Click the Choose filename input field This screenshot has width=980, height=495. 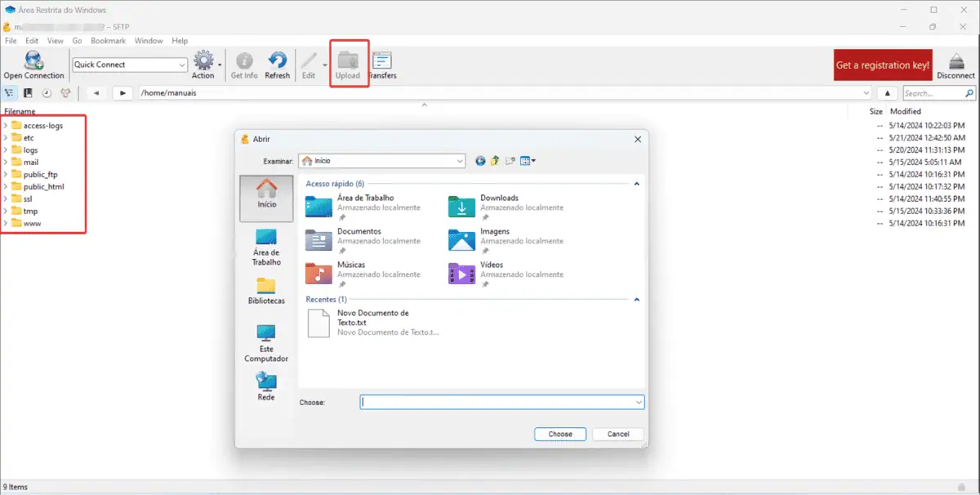497,402
